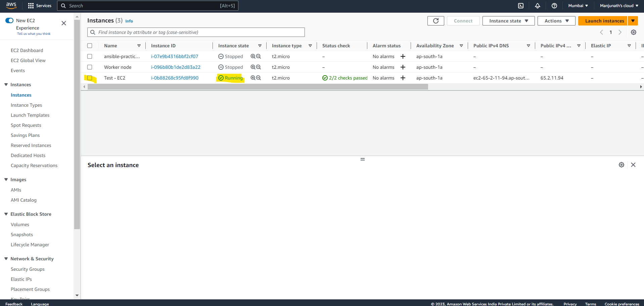Viewport: 644px width, 306px height.
Task: Check the select-all instances checkbox
Action: pyautogui.click(x=90, y=46)
